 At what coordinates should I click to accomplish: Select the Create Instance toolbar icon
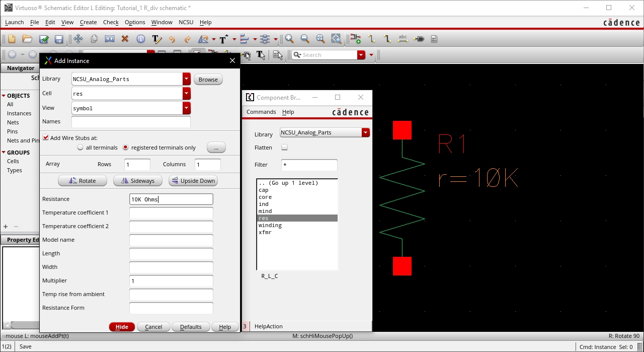(x=356, y=39)
